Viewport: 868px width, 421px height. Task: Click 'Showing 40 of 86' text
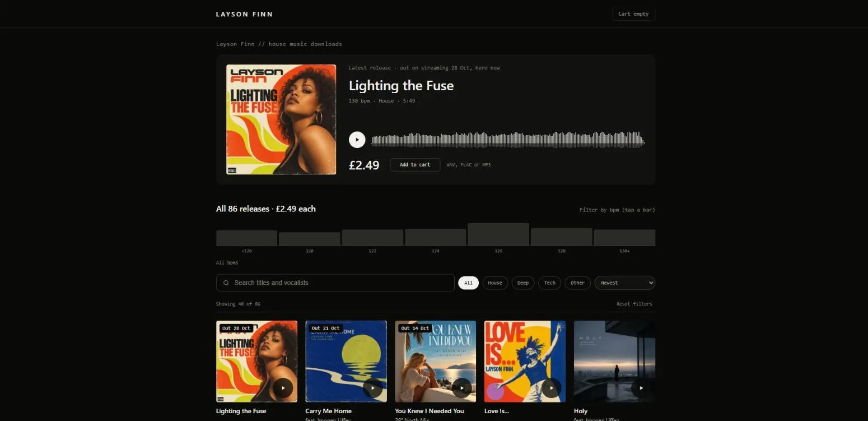coord(238,304)
